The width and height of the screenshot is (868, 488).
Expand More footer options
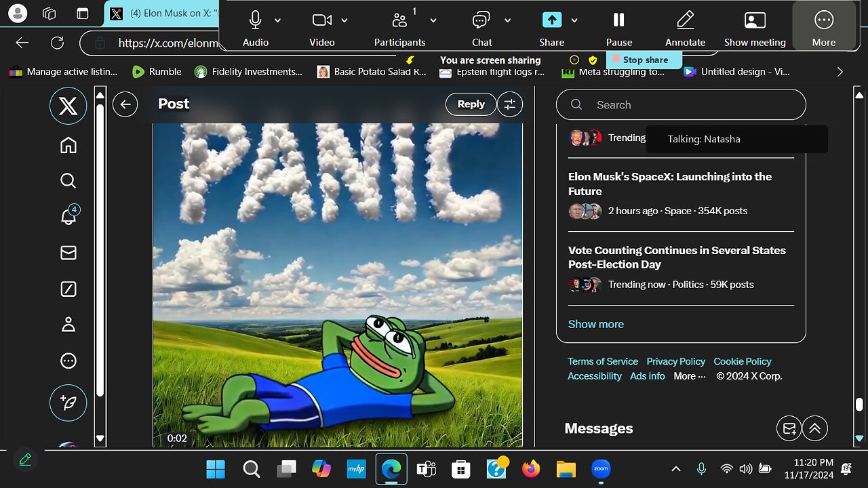tap(690, 376)
